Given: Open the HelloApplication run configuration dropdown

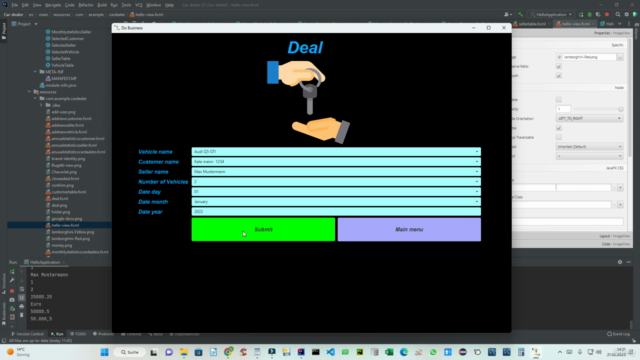Looking at the screenshot, I should 552,14.
